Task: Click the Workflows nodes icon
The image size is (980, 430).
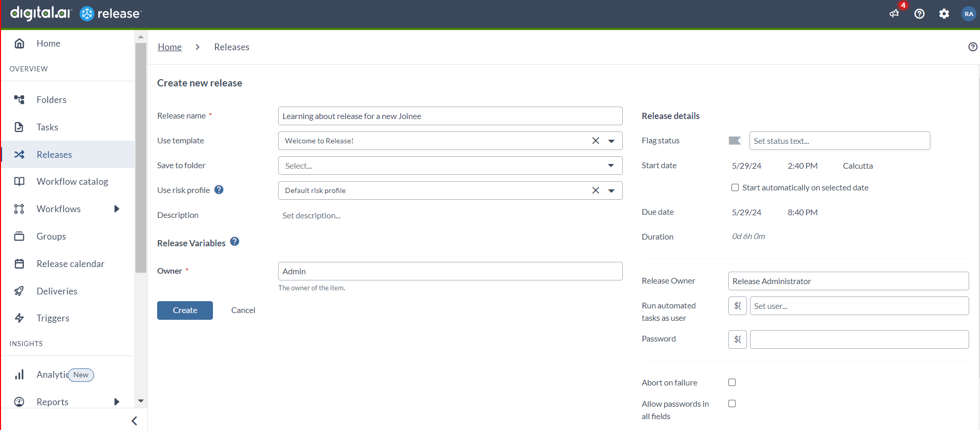Action: point(19,209)
